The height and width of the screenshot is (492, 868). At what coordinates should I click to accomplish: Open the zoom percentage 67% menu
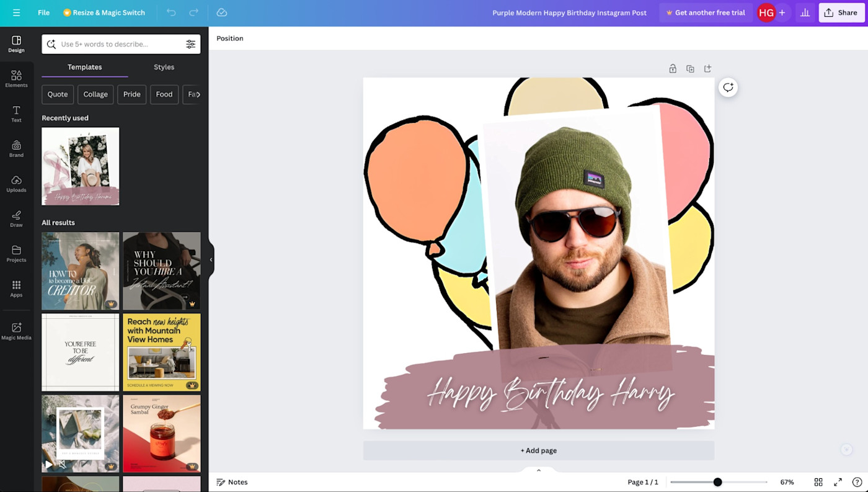(787, 482)
